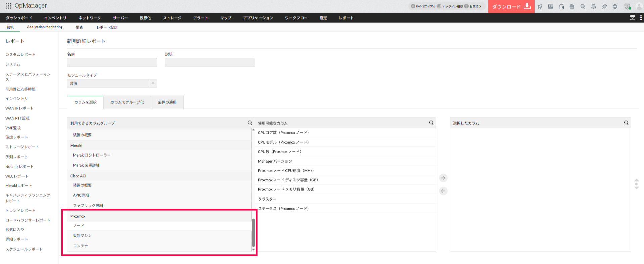644x264 pixels.
Task: Click the 名前 input field
Action: [x=112, y=62]
